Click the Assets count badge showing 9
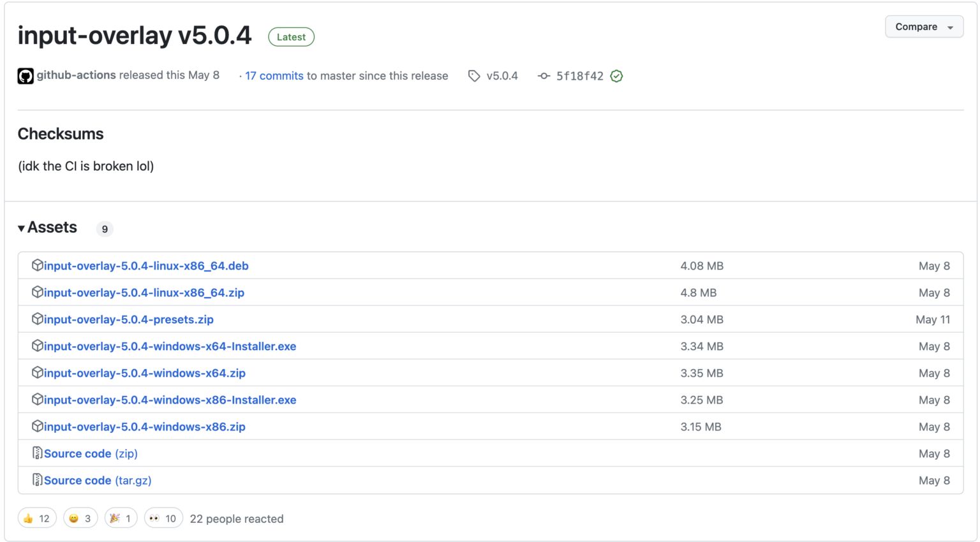The image size is (980, 542). tap(105, 228)
